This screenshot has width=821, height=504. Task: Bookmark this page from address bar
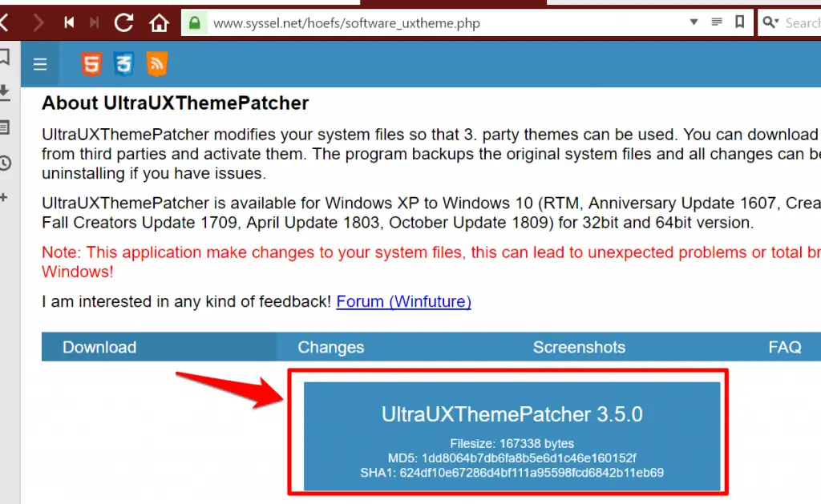(x=739, y=22)
